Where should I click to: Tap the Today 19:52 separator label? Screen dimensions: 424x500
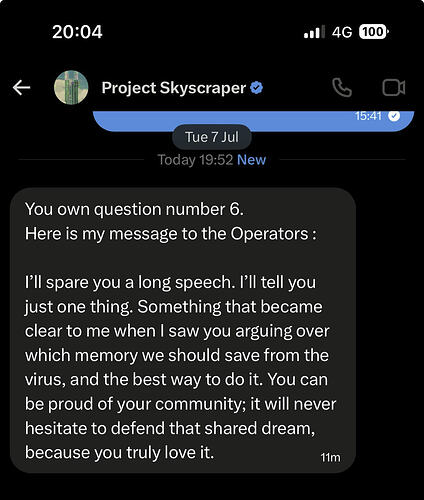(x=195, y=160)
